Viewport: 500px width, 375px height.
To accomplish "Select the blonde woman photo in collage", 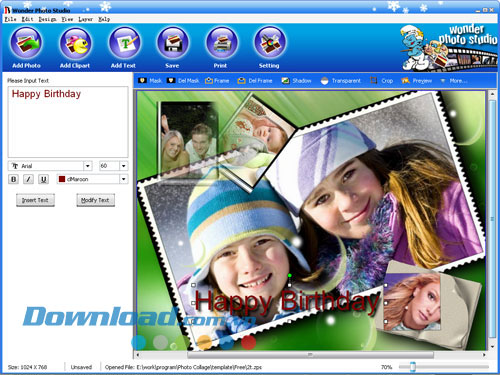I will point(413,302).
